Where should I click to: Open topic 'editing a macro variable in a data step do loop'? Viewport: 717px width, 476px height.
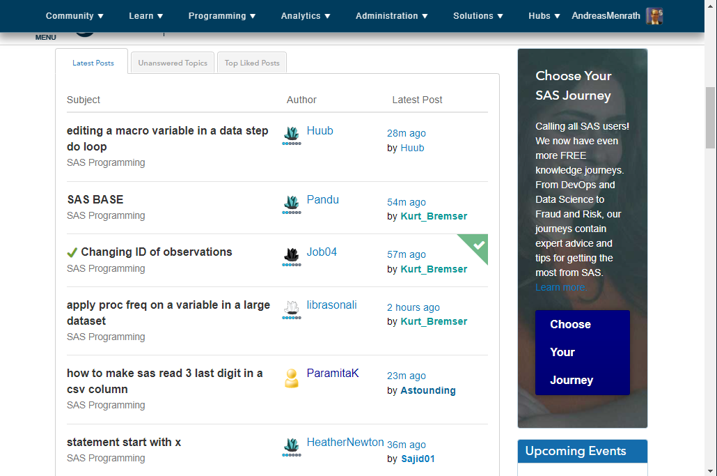pyautogui.click(x=167, y=139)
